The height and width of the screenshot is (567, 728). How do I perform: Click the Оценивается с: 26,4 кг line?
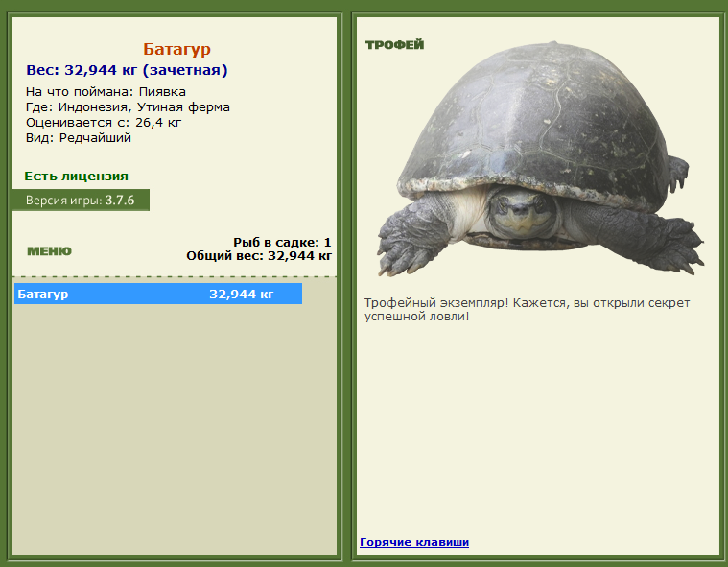[x=104, y=123]
